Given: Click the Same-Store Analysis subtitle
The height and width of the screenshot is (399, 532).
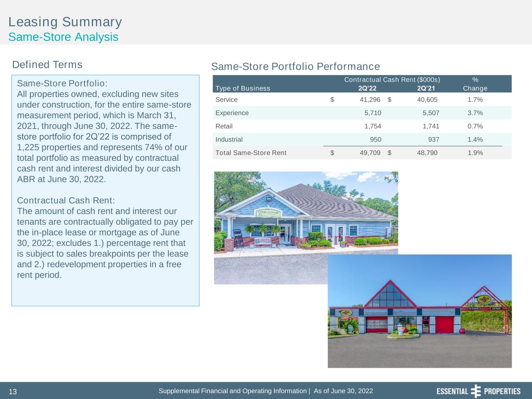Looking at the screenshot, I should [63, 37].
